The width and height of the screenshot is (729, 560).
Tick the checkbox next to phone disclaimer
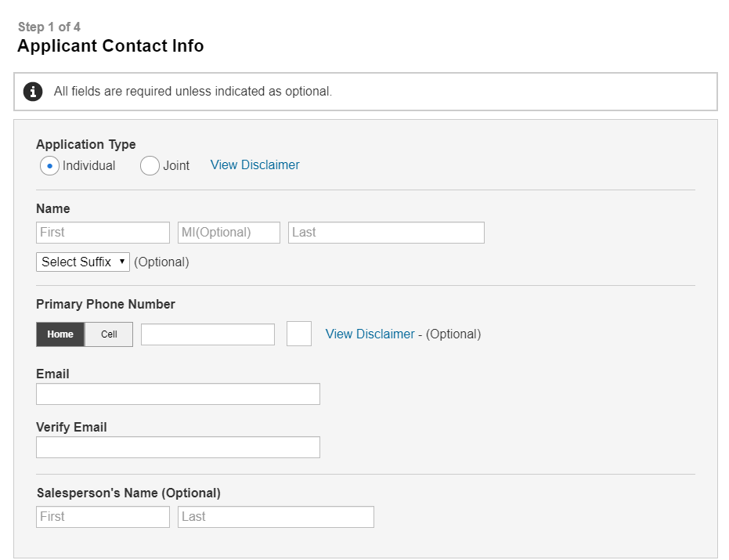pos(299,334)
